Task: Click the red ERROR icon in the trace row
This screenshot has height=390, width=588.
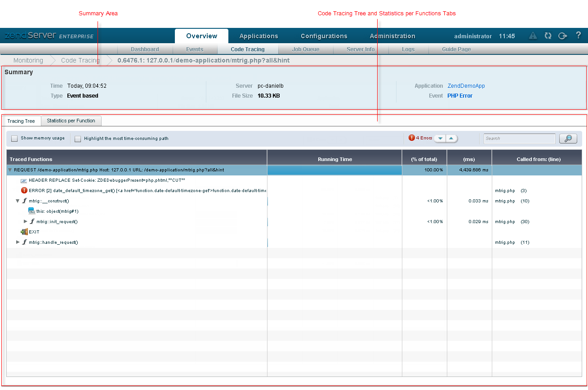Action: (24, 190)
